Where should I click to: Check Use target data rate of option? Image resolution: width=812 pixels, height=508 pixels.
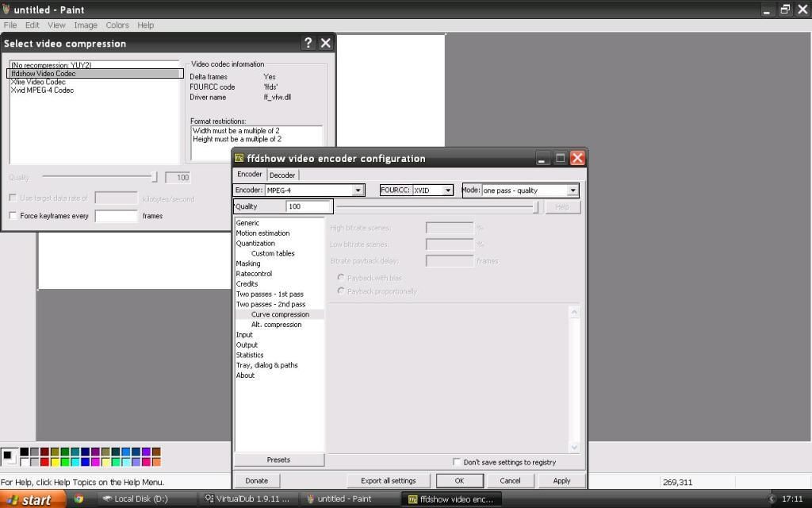(x=13, y=198)
